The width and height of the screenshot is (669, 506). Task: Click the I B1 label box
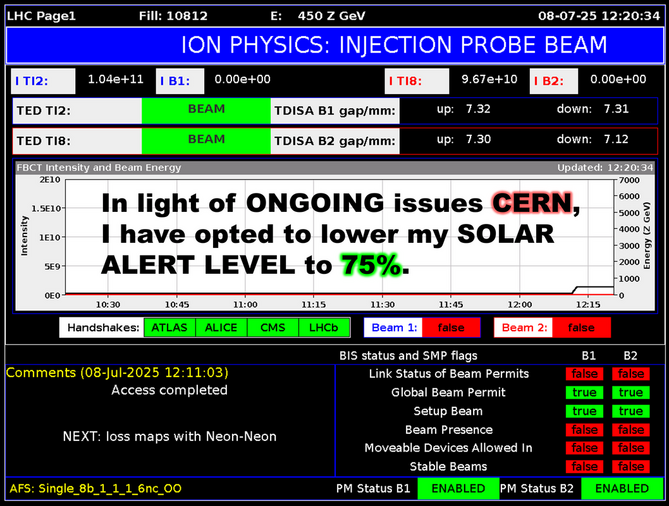(180, 81)
